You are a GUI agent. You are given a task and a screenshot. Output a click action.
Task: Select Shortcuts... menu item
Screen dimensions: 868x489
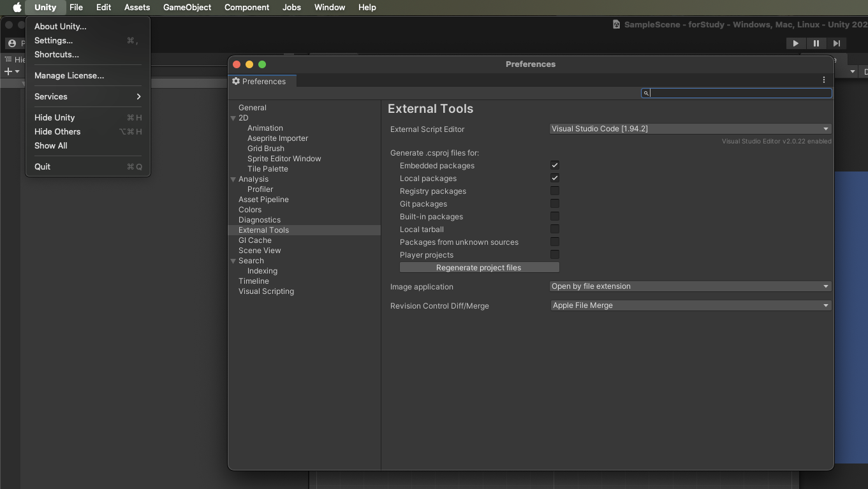coord(88,55)
